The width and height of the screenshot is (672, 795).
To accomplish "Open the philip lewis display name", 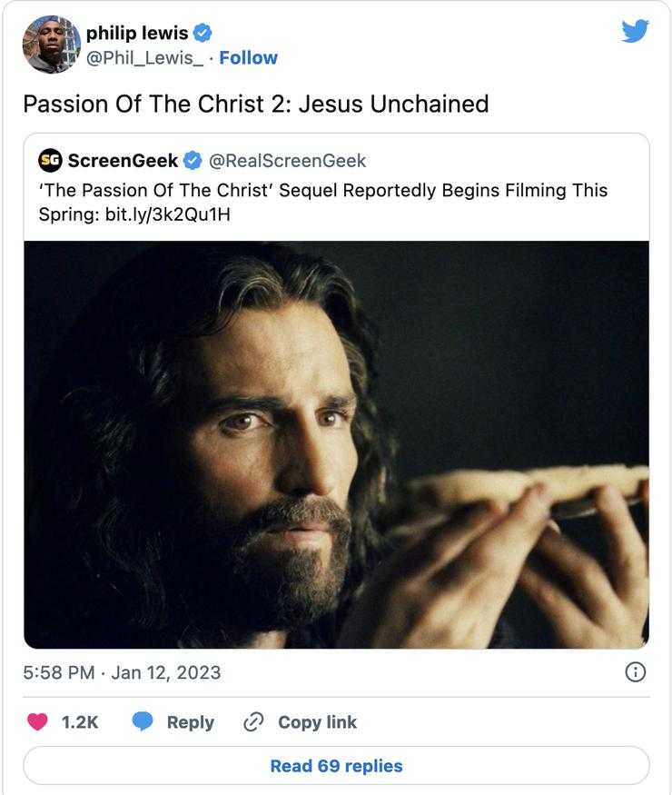I will point(136,34).
